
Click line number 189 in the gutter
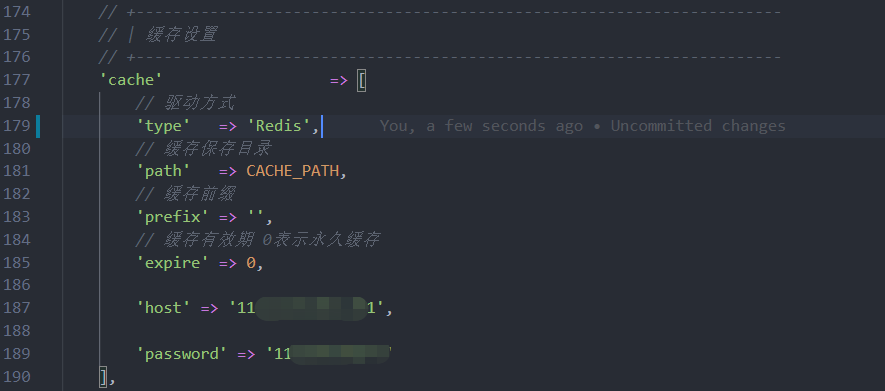pyautogui.click(x=16, y=354)
